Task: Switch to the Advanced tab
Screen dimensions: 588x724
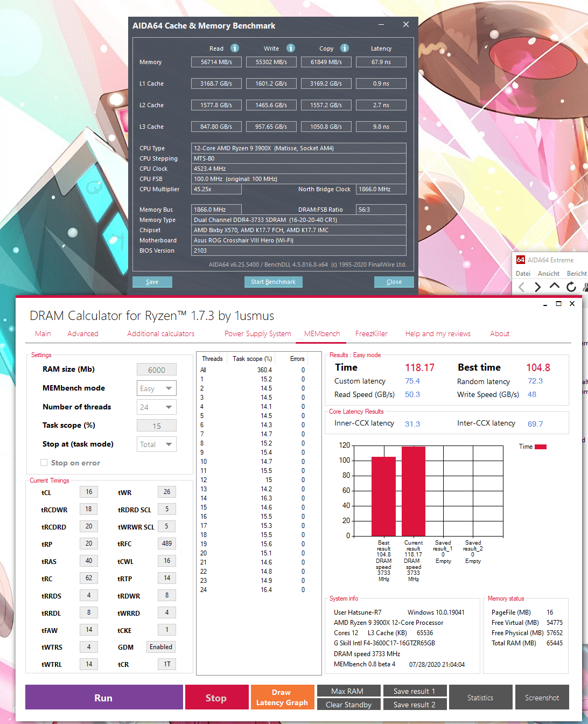Action: 83,333
